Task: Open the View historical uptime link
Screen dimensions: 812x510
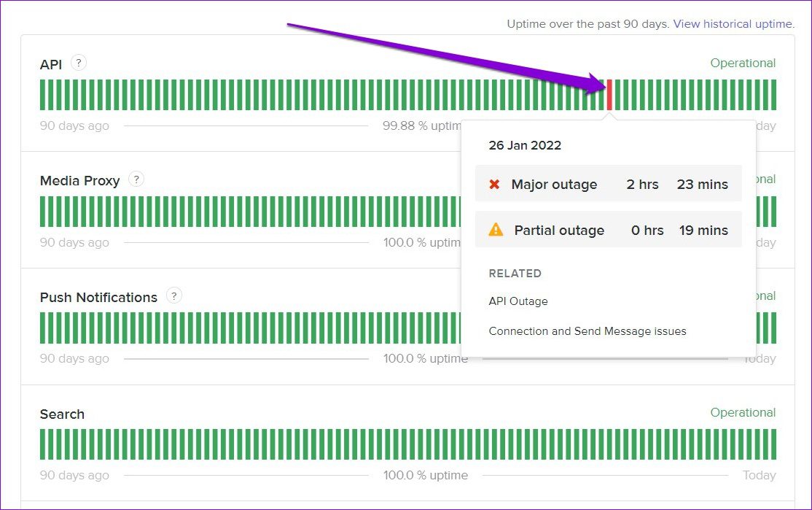Action: coord(733,23)
